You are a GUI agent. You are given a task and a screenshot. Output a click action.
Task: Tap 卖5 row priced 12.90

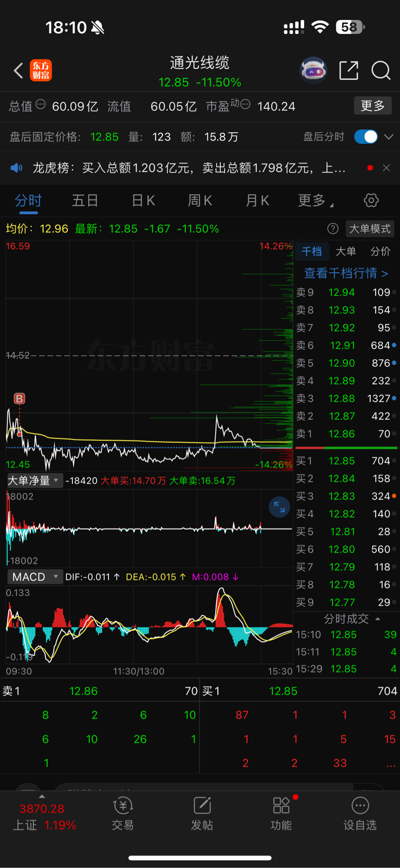coord(346,363)
